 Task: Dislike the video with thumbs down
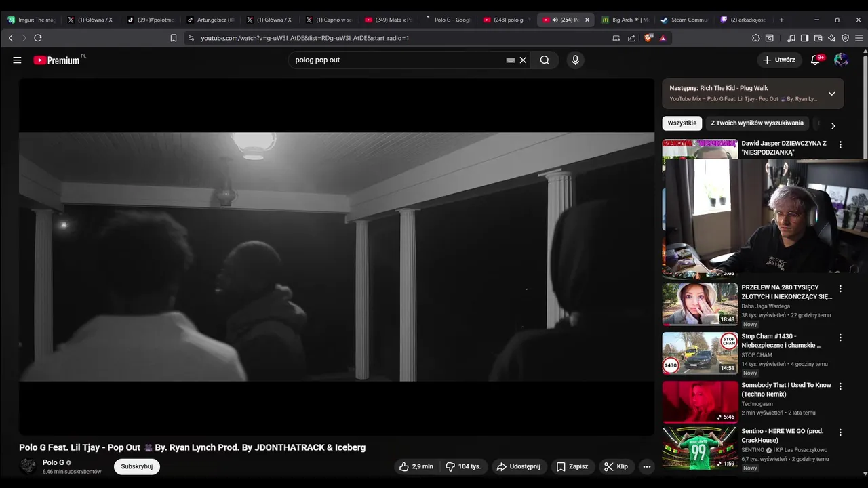pyautogui.click(x=463, y=466)
